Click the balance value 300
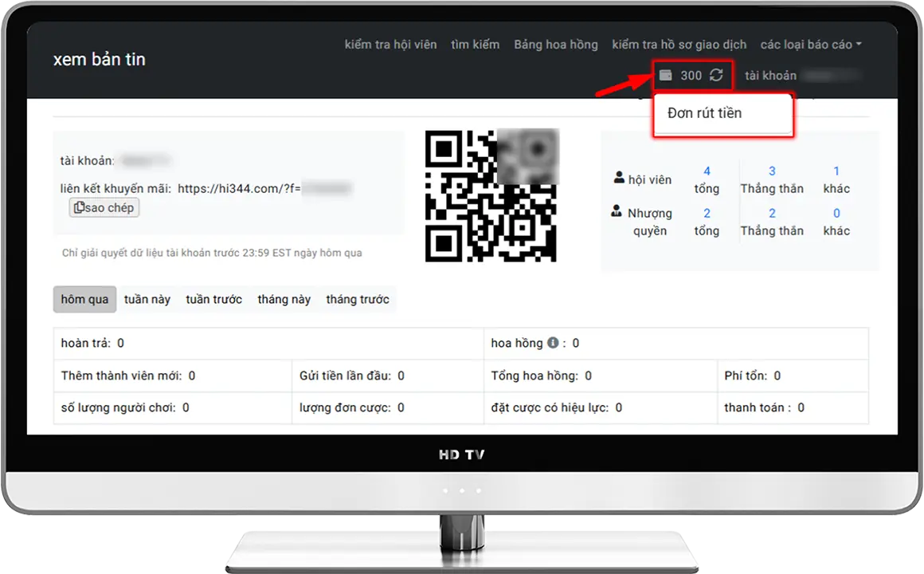Screen dimensions: 924x574 [x=691, y=76]
